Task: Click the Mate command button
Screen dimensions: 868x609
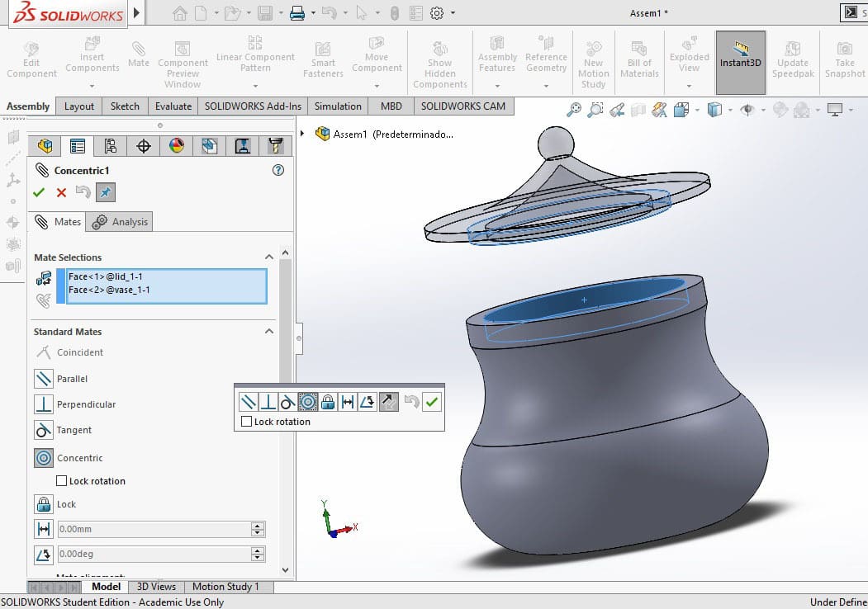Action: tap(139, 54)
